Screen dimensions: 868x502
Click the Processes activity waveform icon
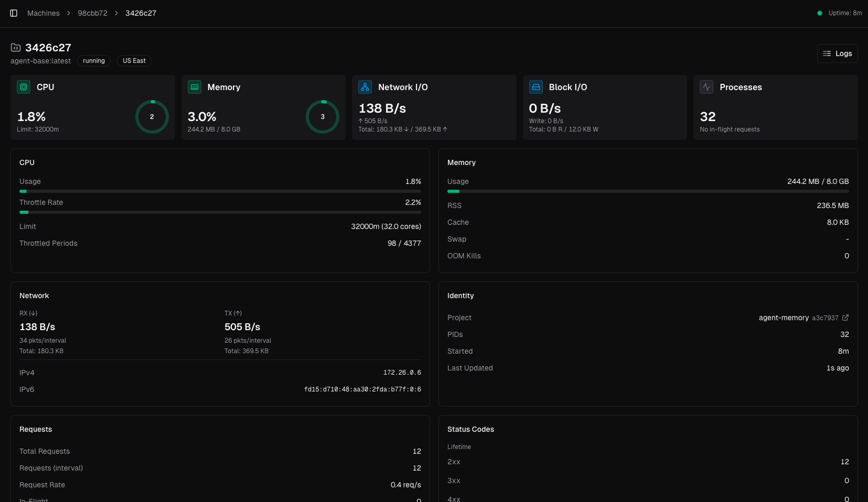[x=706, y=87]
